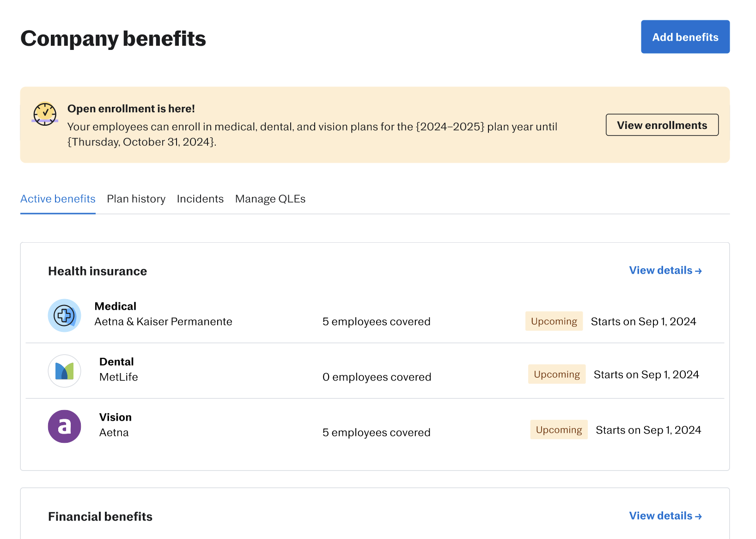The height and width of the screenshot is (539, 756).
Task: Click the Upcoming badge in Vision row
Action: [x=559, y=430]
